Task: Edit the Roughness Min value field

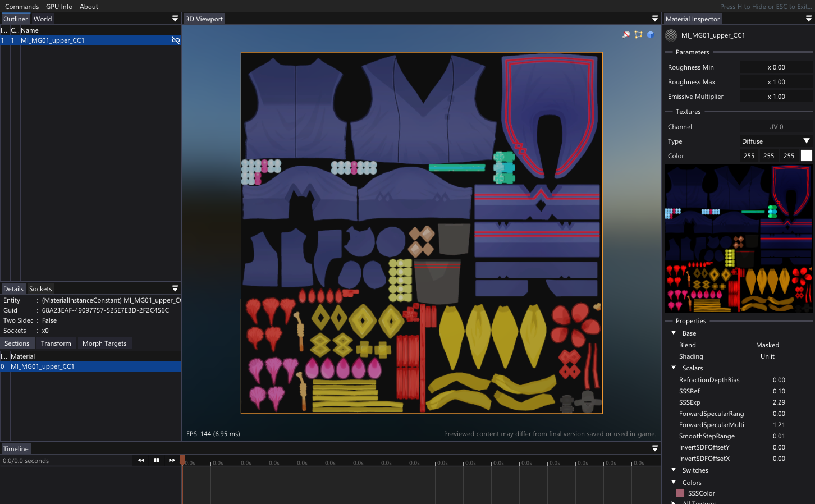Action: (x=776, y=67)
